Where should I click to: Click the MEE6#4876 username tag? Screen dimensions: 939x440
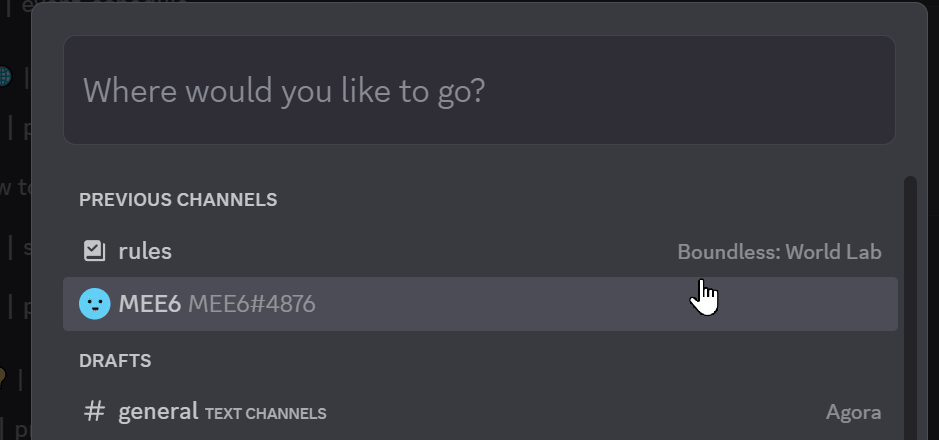(252, 304)
